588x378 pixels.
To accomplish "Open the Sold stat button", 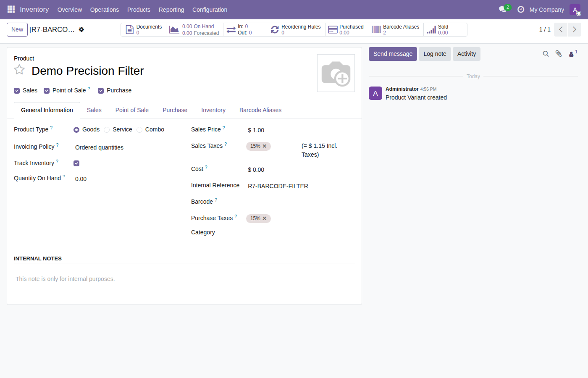I will point(445,29).
